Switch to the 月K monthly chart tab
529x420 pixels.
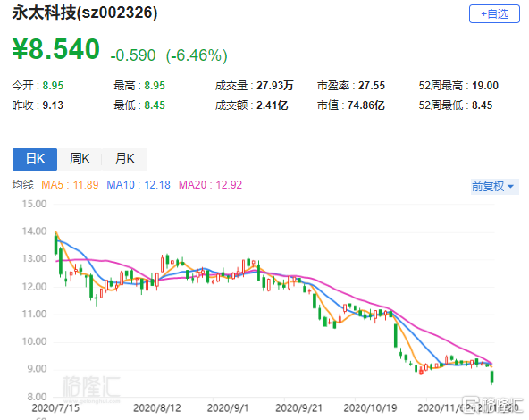[x=124, y=159]
